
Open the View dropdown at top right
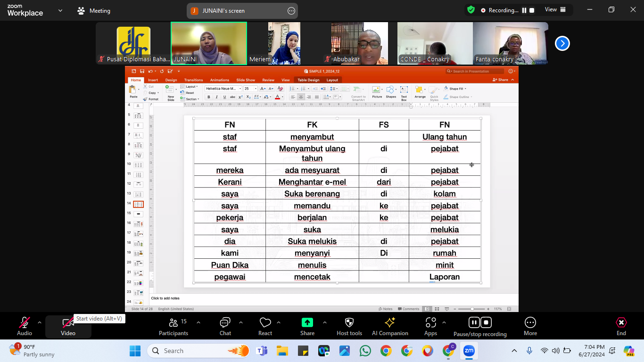[553, 10]
